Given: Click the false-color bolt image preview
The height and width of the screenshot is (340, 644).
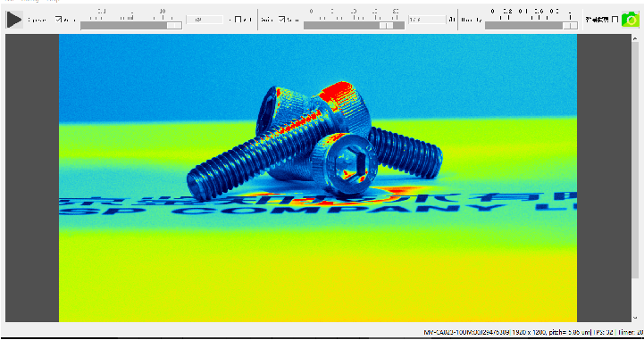Looking at the screenshot, I should point(318,178).
